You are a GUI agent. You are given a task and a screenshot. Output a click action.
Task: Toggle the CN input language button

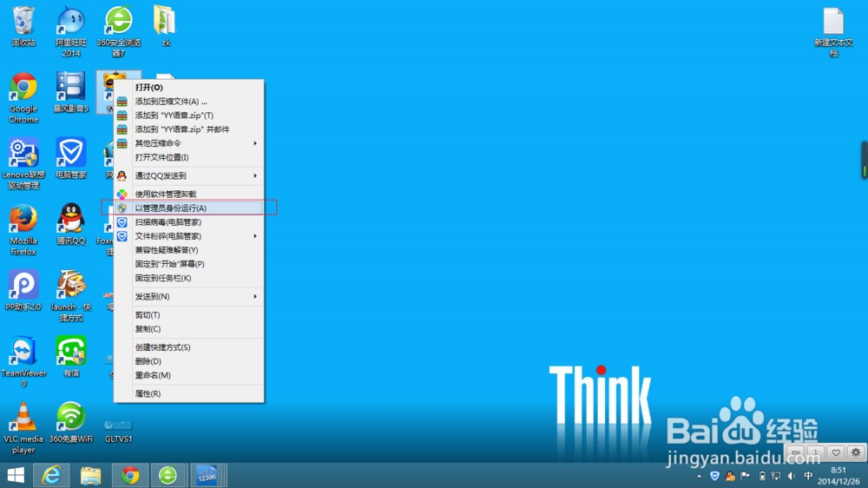[x=795, y=452]
